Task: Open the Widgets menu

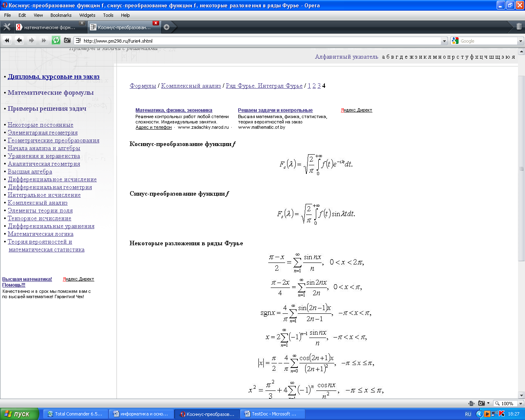Action: (x=87, y=15)
